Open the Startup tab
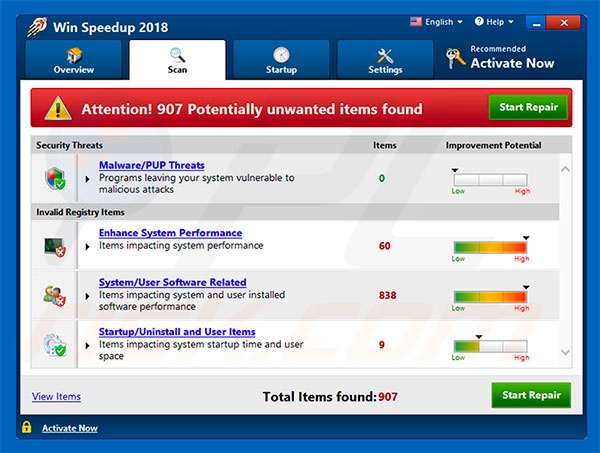The height and width of the screenshot is (453, 600). [281, 60]
